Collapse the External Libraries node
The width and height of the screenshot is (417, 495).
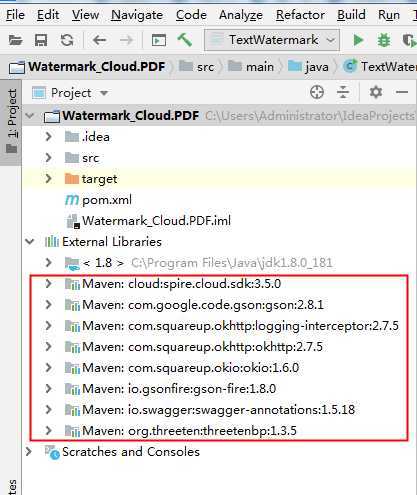[x=30, y=241]
